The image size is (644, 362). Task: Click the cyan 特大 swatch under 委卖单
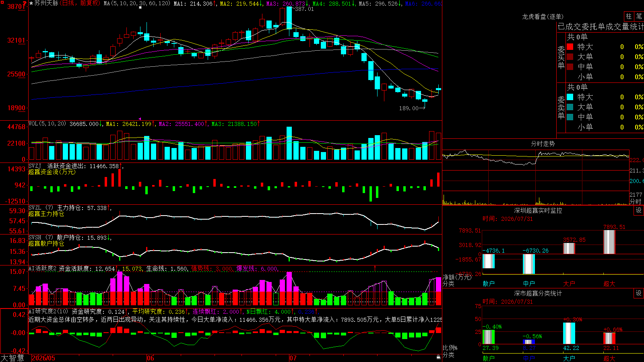(x=570, y=97)
